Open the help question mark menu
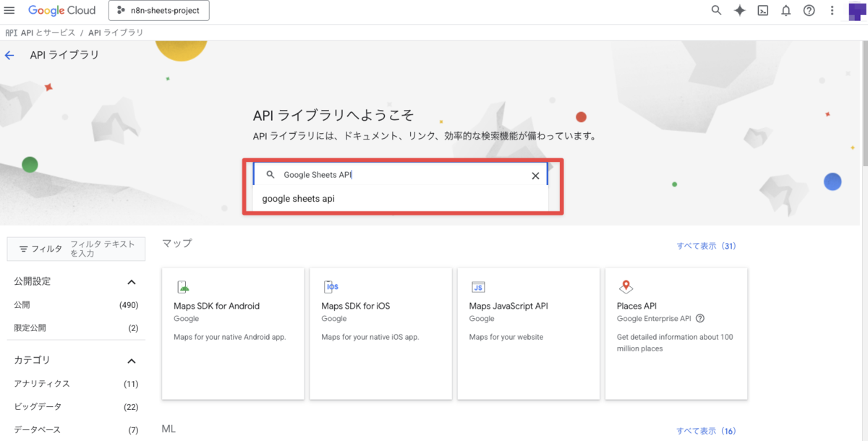Screen dimensions: 868x441 (809, 11)
